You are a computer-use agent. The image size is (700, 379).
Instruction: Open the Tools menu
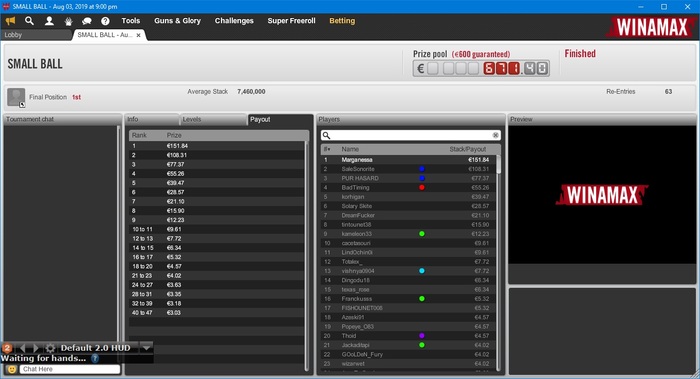130,21
